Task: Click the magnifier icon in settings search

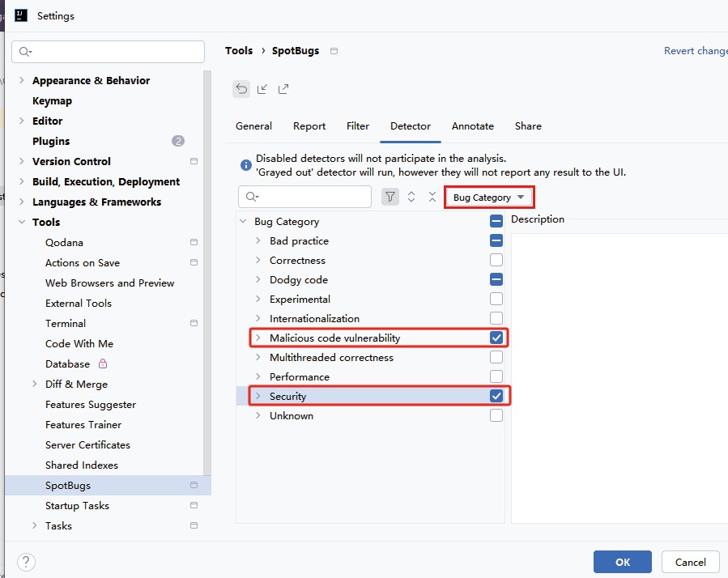Action: point(25,52)
